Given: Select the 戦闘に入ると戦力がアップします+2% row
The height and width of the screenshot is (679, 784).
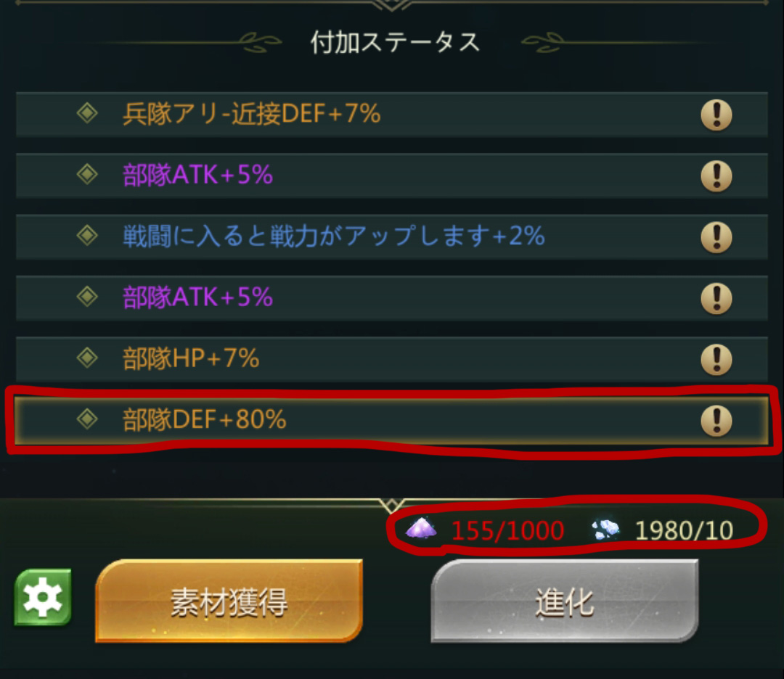Looking at the screenshot, I should (x=391, y=236).
